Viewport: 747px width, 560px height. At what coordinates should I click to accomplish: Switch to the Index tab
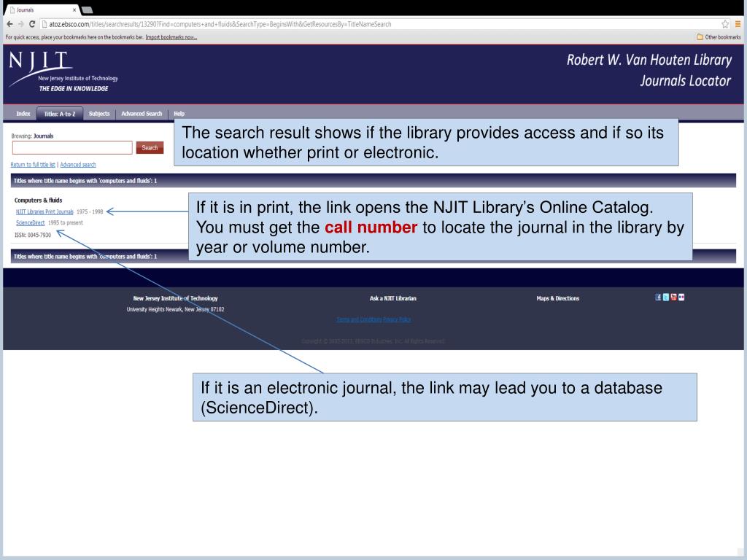pyautogui.click(x=23, y=113)
